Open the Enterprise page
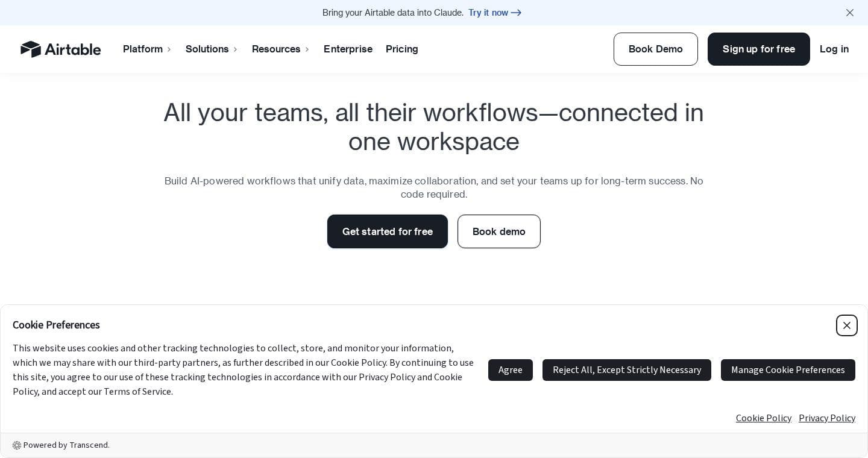 click(x=348, y=49)
